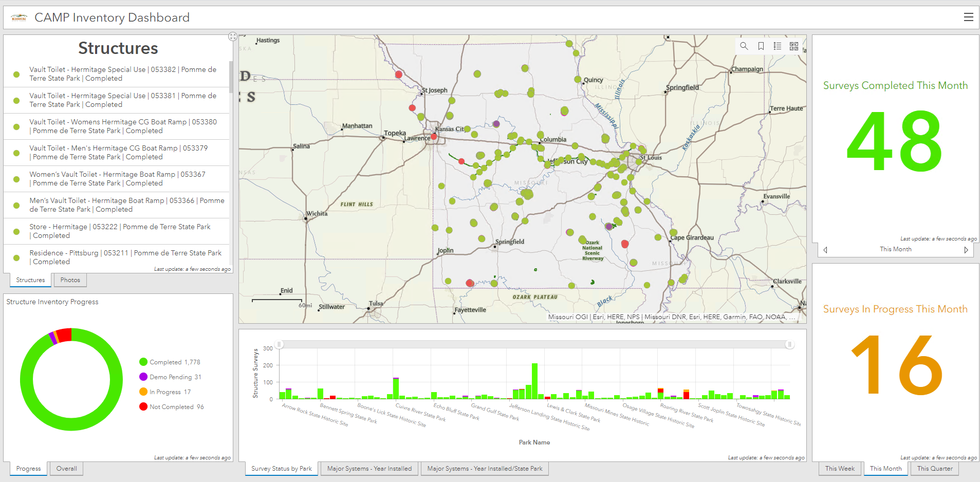Go to previous period on Surveys Completed panel
Image resolution: width=980 pixels, height=482 pixels.
coord(825,250)
